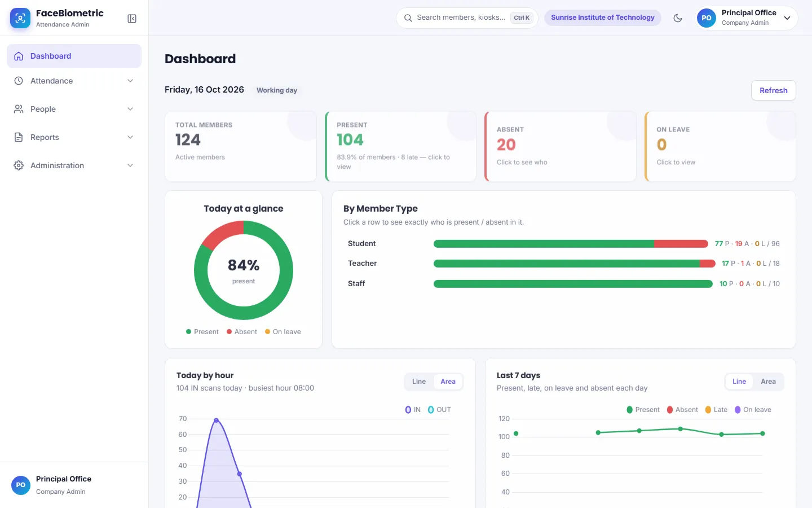The height and width of the screenshot is (508, 812).
Task: Expand the Attendance menu chevron
Action: tap(130, 81)
